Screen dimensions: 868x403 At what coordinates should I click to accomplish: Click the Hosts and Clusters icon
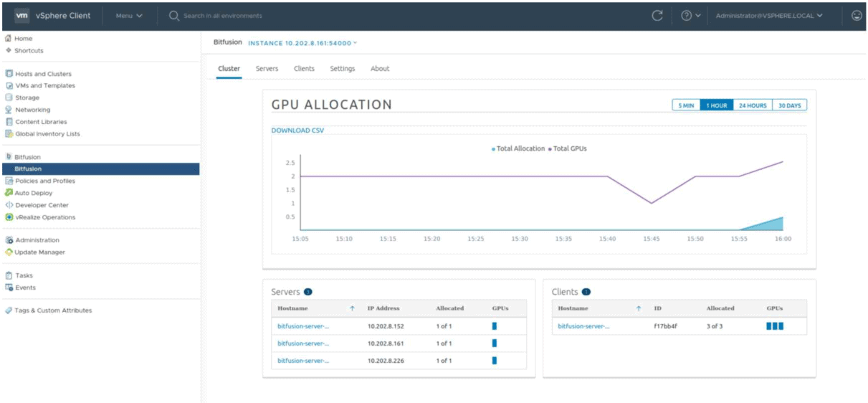(9, 74)
